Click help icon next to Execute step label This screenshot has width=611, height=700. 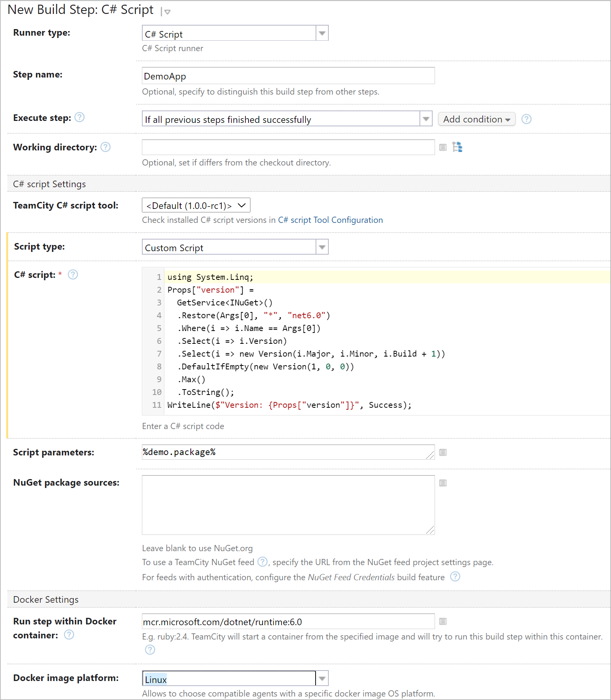point(79,117)
